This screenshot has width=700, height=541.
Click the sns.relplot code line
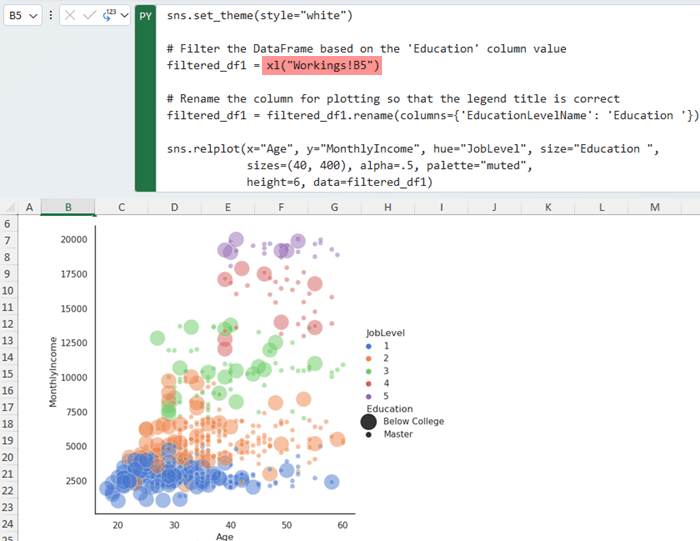coord(412,149)
